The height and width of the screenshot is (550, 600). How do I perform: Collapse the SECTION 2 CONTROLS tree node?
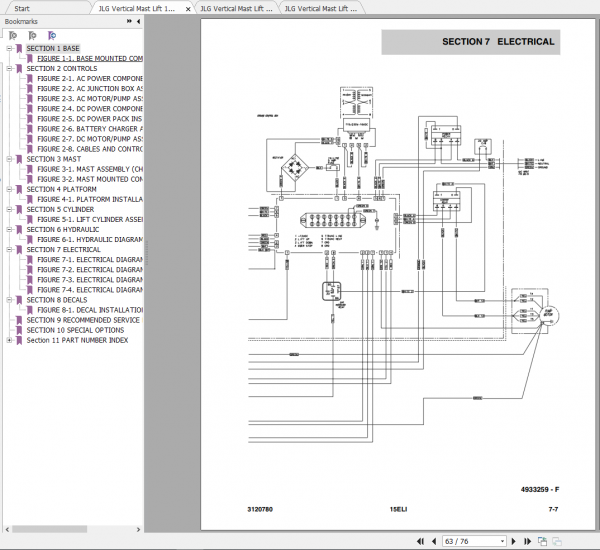click(9, 69)
